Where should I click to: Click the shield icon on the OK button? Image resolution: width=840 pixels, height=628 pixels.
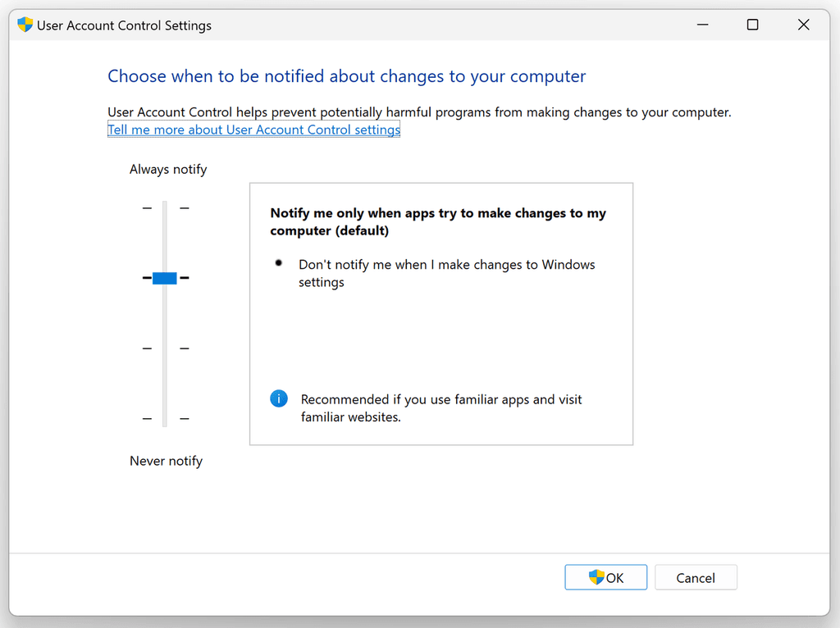[x=595, y=576]
